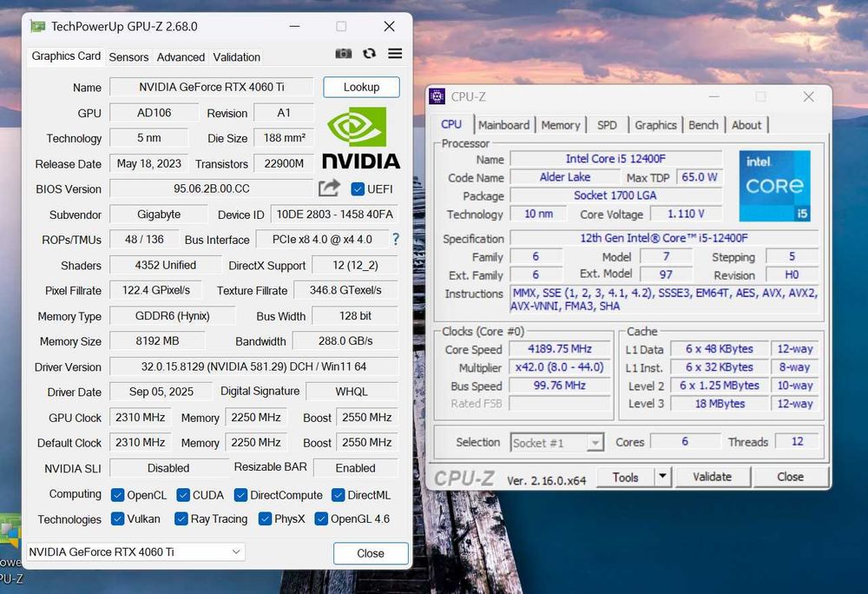Click the Resizable BAR value Enabled
Viewport: 868px width, 594px height.
pos(355,468)
